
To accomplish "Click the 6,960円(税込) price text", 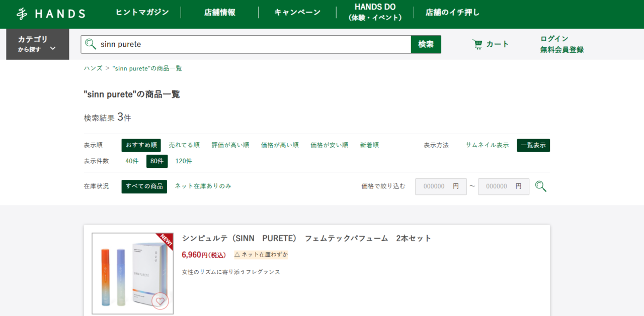I will point(204,255).
